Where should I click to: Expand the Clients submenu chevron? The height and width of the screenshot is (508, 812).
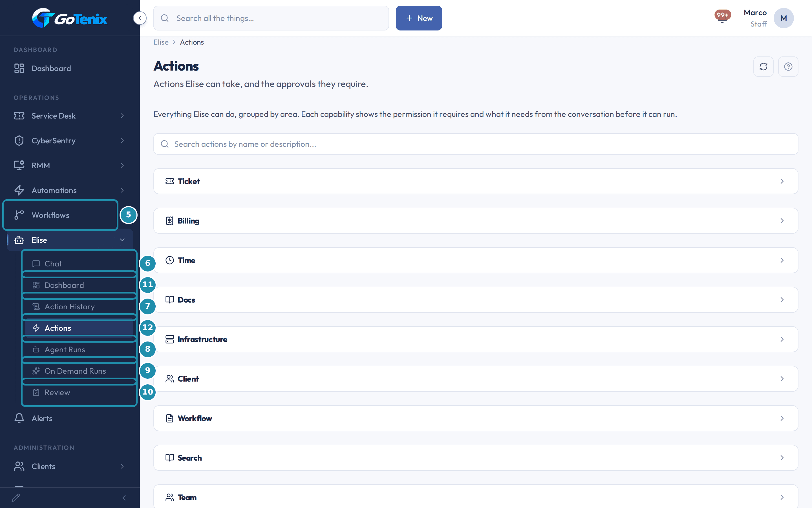pyautogui.click(x=122, y=466)
